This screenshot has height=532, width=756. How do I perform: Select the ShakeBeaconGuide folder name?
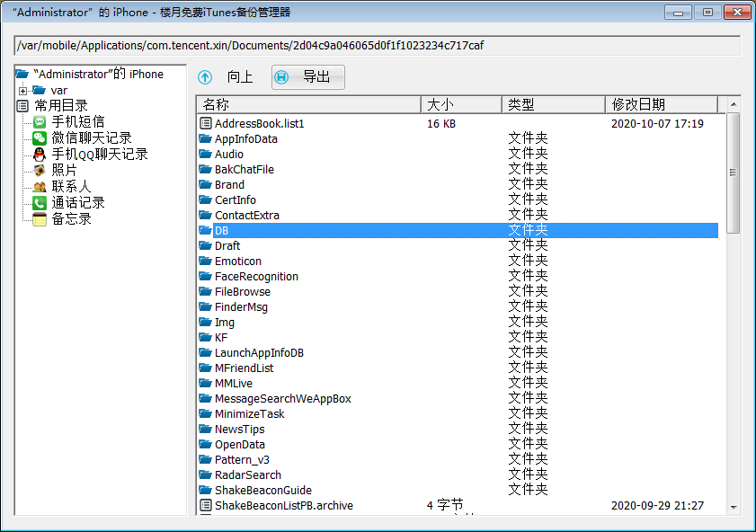(x=263, y=490)
